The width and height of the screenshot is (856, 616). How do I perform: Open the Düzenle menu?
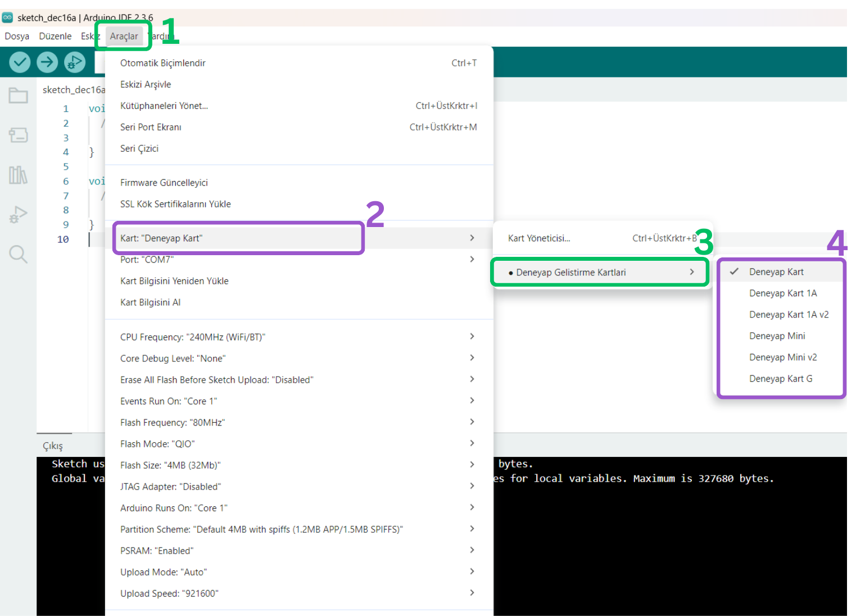click(55, 36)
